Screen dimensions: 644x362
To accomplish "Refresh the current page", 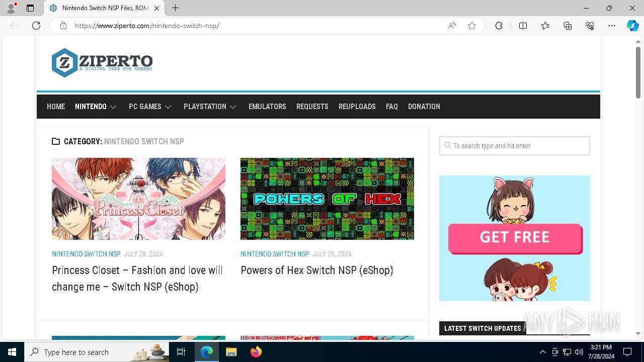I will tap(36, 26).
